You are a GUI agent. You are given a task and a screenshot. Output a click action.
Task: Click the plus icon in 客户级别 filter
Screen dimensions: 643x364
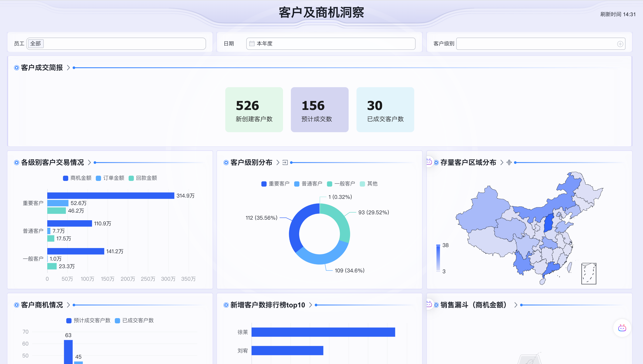(620, 44)
